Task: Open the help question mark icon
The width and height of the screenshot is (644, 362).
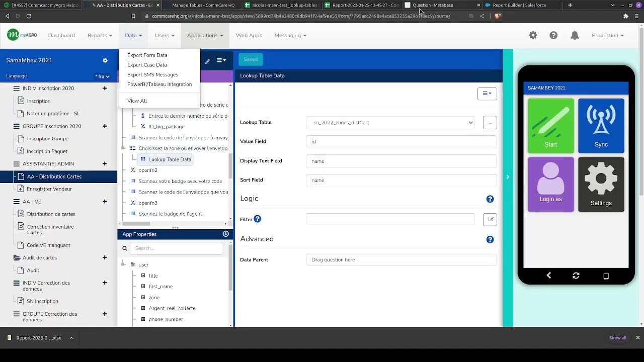Action: (x=553, y=35)
